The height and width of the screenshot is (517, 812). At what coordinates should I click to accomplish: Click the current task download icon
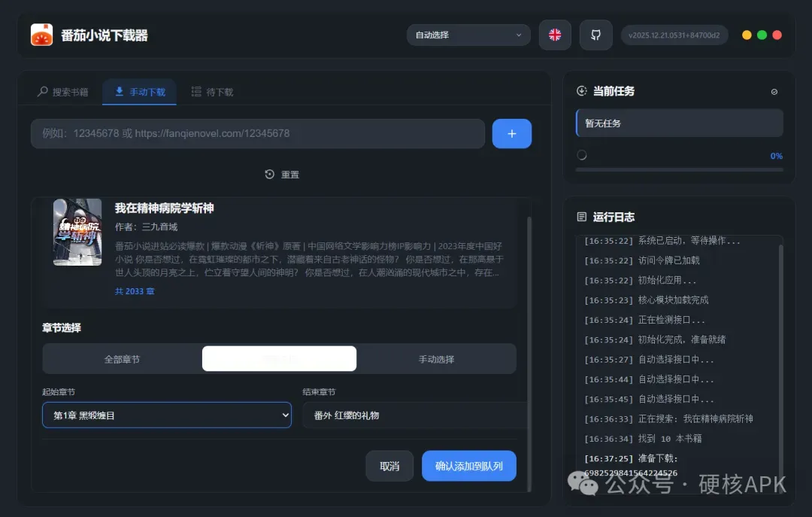(581, 91)
